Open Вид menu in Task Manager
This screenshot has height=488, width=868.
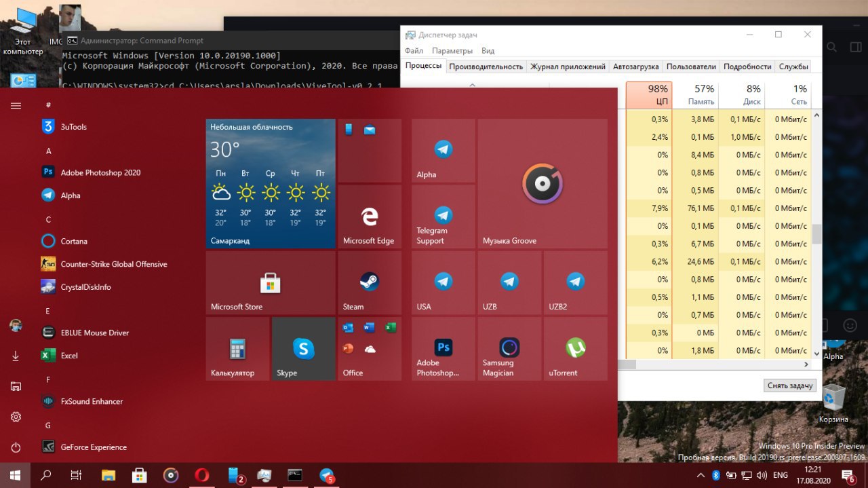488,51
